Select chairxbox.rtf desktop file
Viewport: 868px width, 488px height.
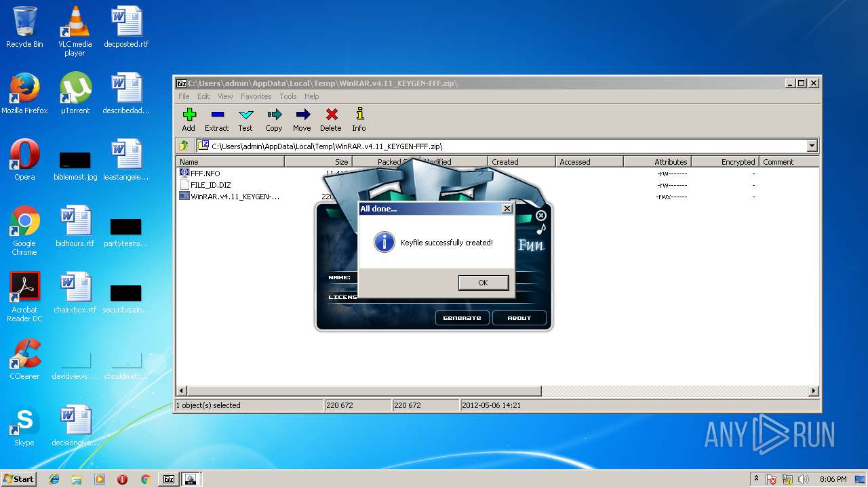pos(75,293)
